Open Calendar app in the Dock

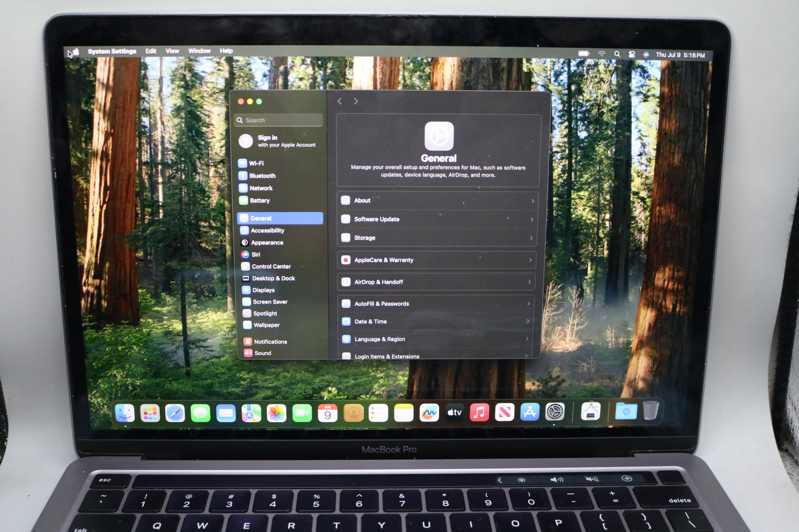tap(327, 413)
